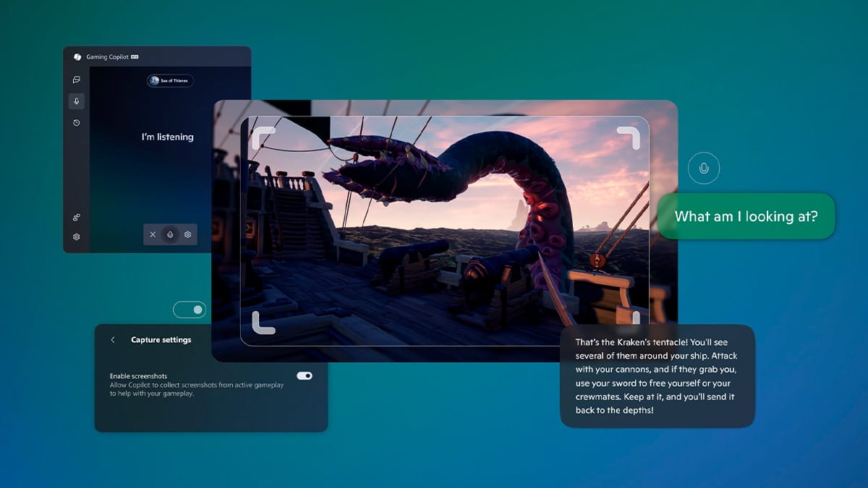Click the 'I'm listening' status text
Screen dimensions: 868x488
coord(167,137)
